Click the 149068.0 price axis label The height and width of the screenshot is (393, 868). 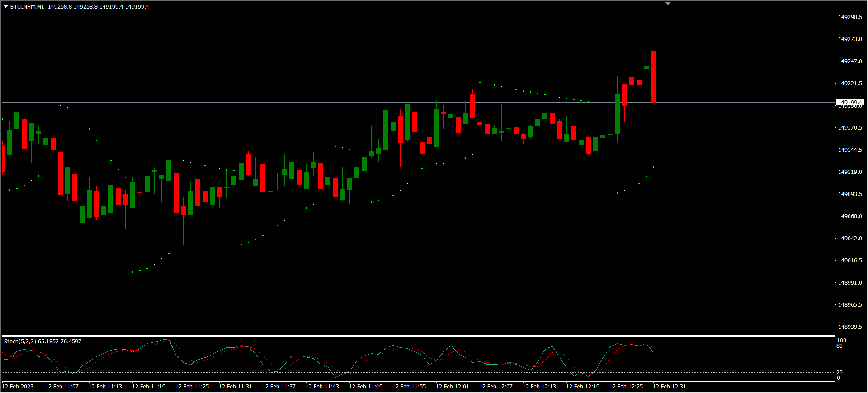click(x=850, y=216)
